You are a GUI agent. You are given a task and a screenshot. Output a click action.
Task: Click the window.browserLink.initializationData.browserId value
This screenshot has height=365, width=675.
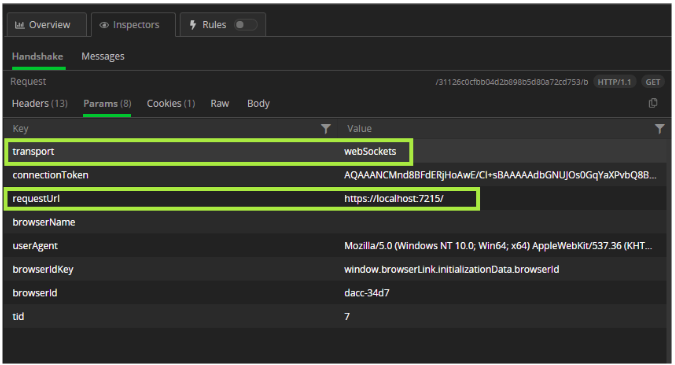452,269
